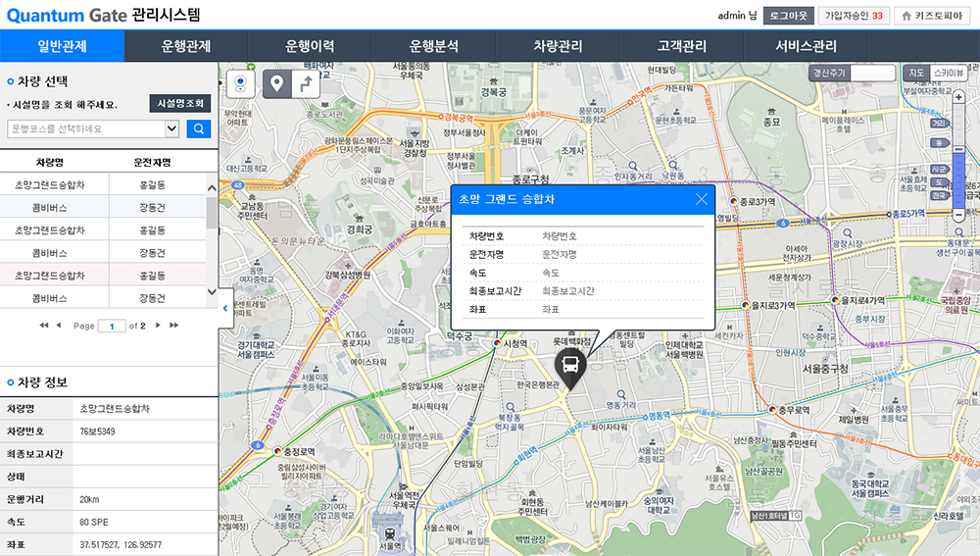Open the 운행관제 tab
This screenshot has width=980, height=556.
click(x=186, y=46)
